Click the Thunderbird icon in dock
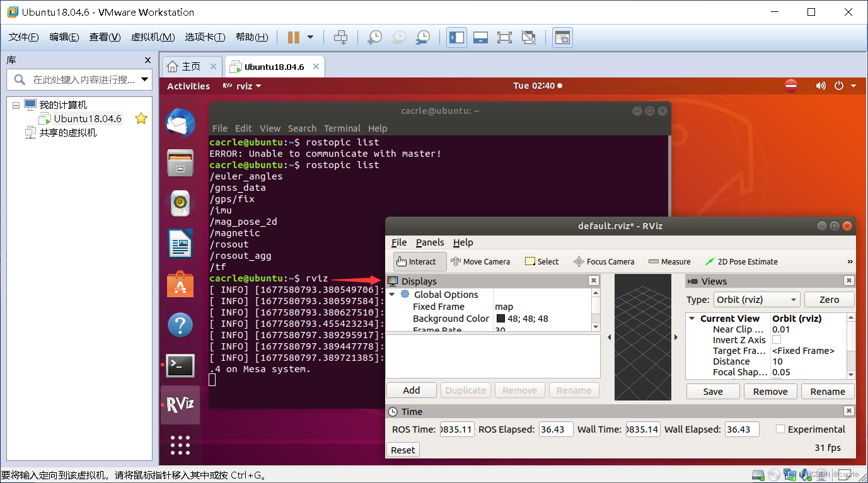Viewport: 868px width, 483px height. coord(180,122)
